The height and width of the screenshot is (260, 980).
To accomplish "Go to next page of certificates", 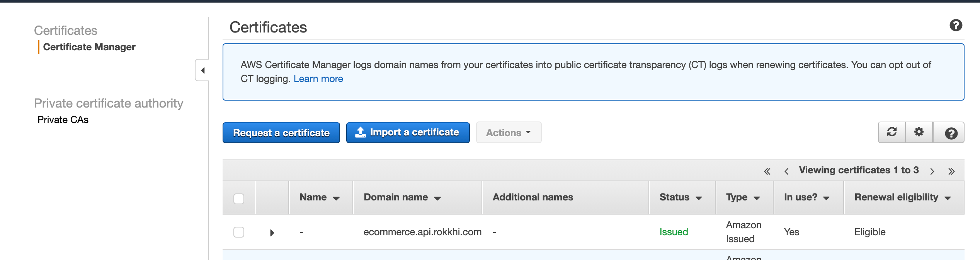I will [x=932, y=171].
